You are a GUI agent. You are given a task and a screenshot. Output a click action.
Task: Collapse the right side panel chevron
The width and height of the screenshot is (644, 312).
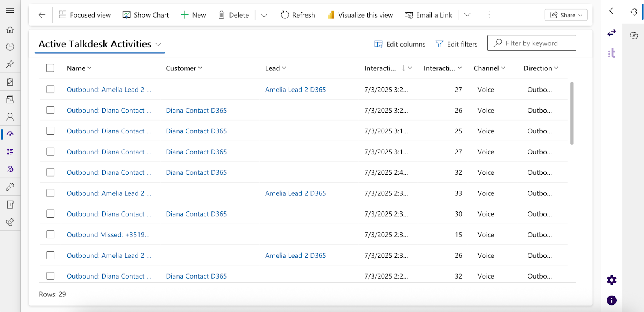coord(611,11)
